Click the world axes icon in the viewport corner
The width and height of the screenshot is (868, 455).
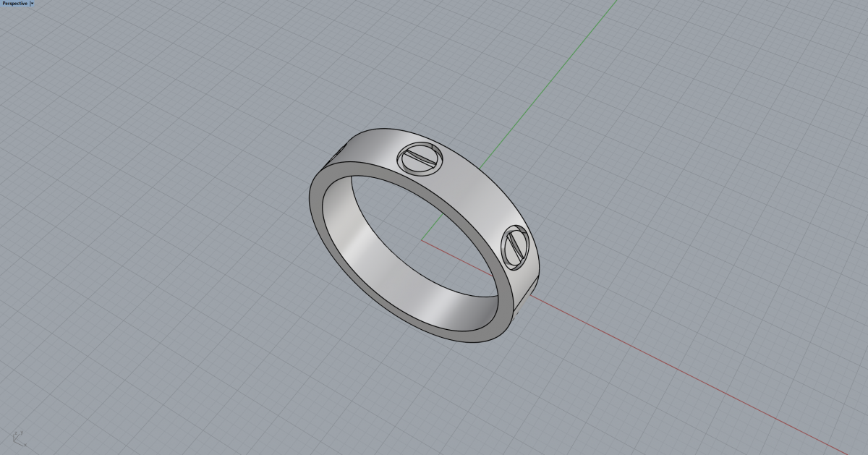(x=20, y=438)
